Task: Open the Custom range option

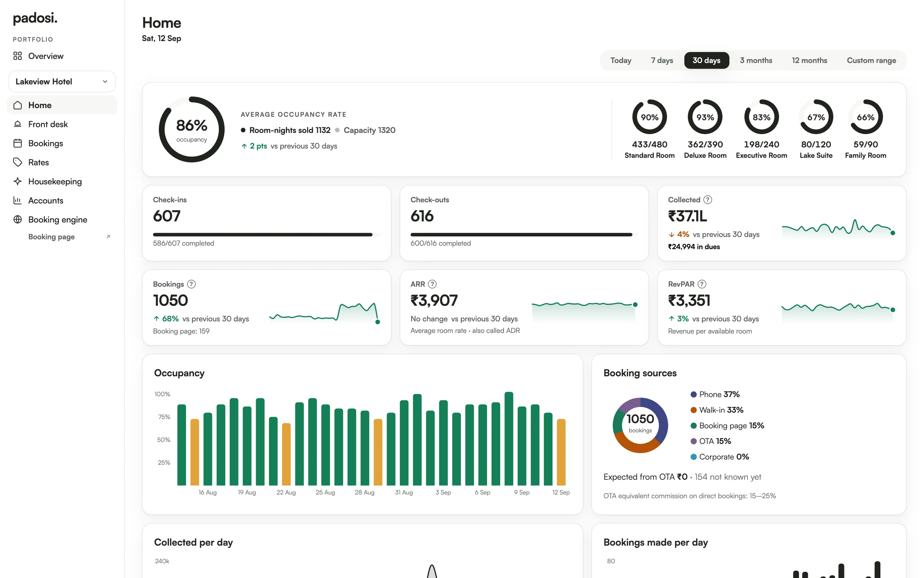Action: pos(871,60)
